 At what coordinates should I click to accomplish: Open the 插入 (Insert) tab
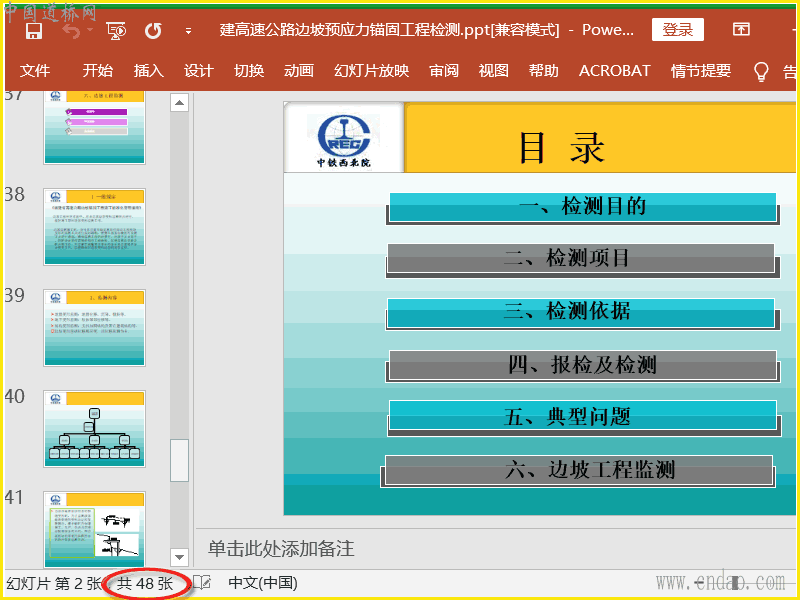148,71
